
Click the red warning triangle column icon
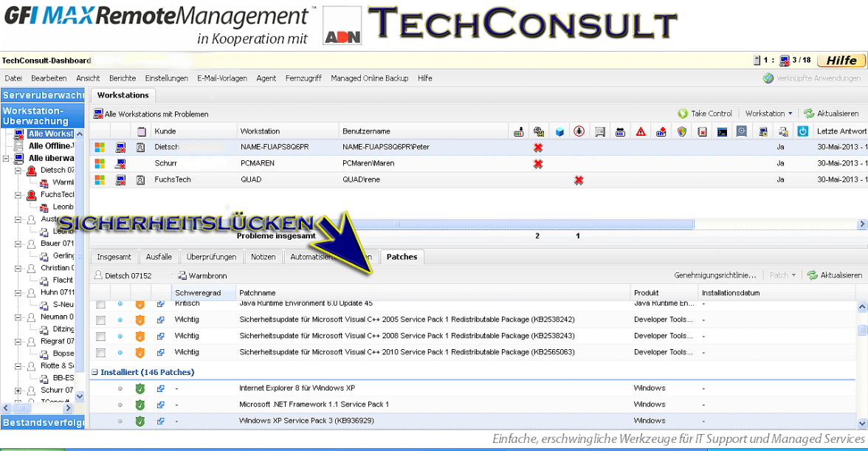641,131
